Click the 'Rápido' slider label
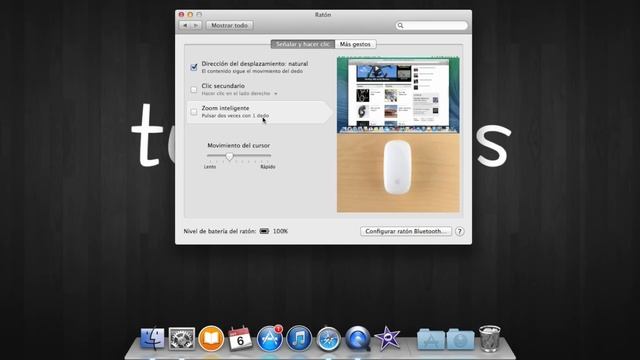The width and height of the screenshot is (640, 360). 268,167
